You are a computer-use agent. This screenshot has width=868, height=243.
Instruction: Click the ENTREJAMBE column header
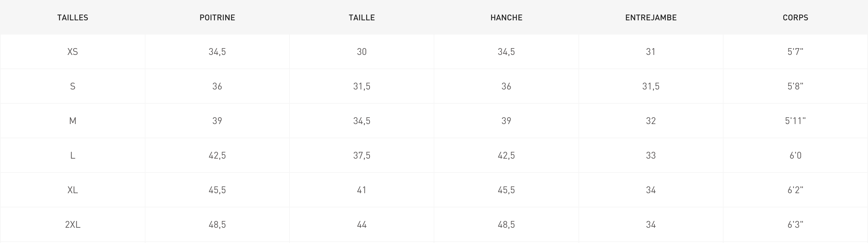coord(651,18)
